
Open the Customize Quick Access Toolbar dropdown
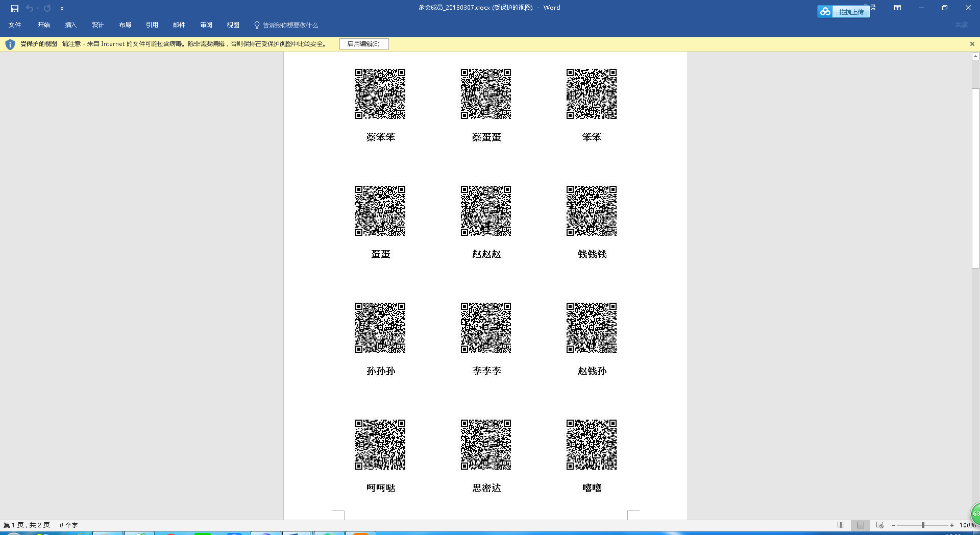point(62,9)
